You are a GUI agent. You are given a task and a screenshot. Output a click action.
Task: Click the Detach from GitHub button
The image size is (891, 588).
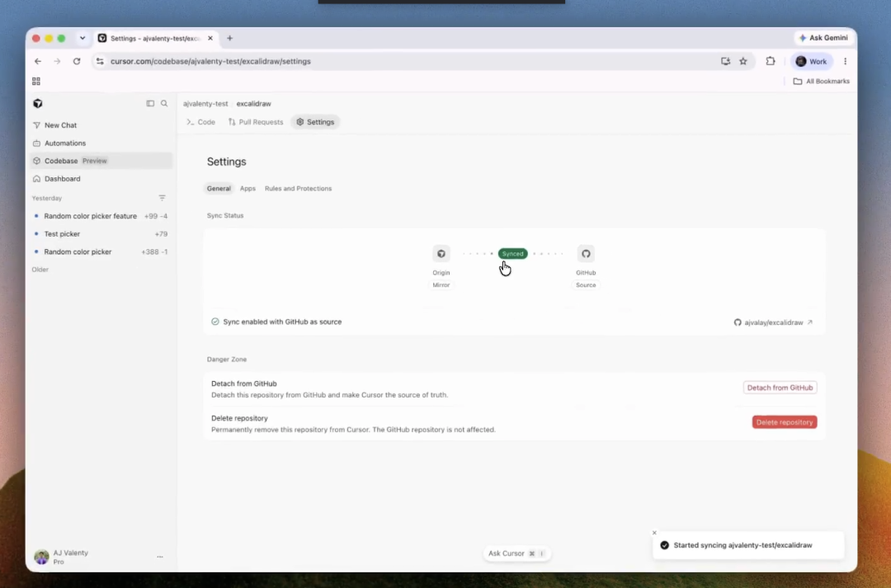(780, 388)
